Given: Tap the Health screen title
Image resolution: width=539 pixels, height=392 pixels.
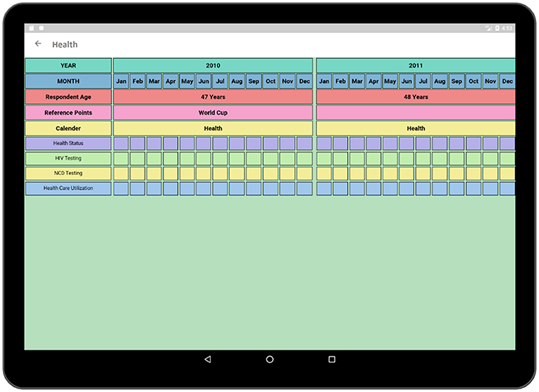Looking at the screenshot, I should click(x=65, y=44).
